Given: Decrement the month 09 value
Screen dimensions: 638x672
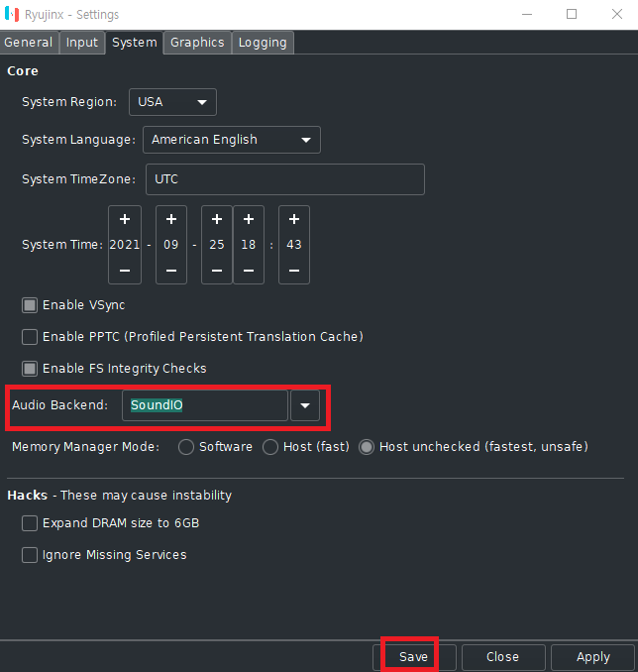Looking at the screenshot, I should (171, 271).
